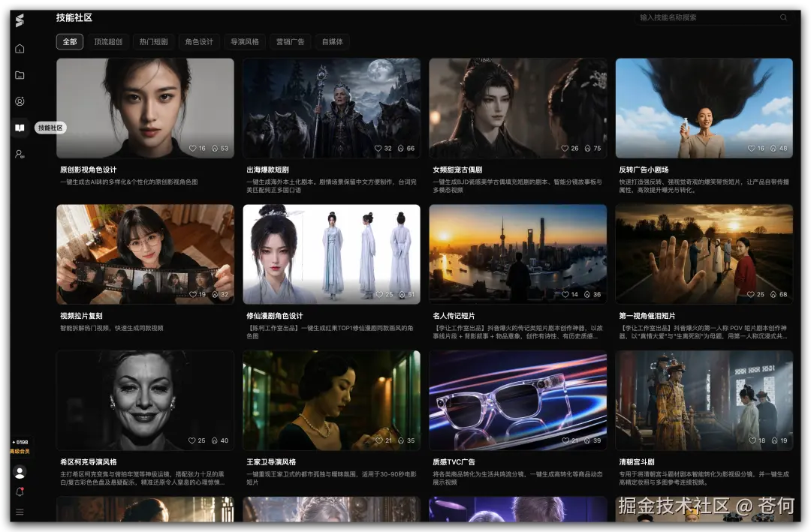
Task: Open the user avatar icon at sidebar bottom
Action: coord(20,472)
